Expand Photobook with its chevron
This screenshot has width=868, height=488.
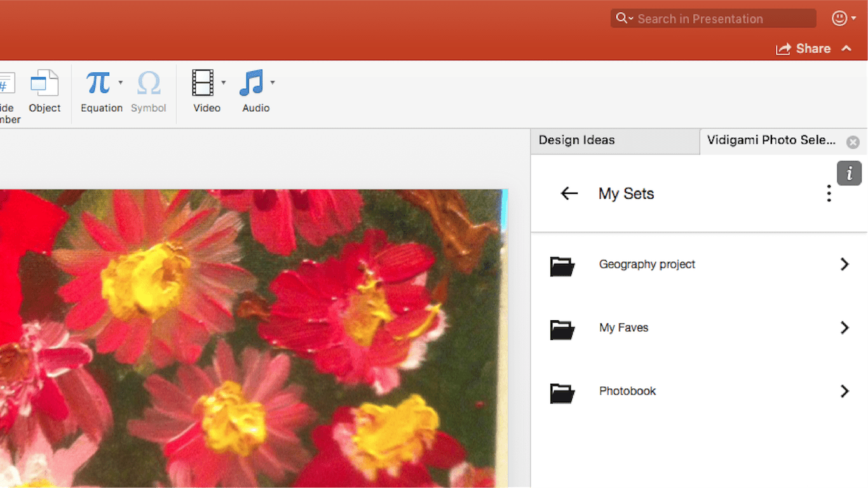(x=844, y=391)
